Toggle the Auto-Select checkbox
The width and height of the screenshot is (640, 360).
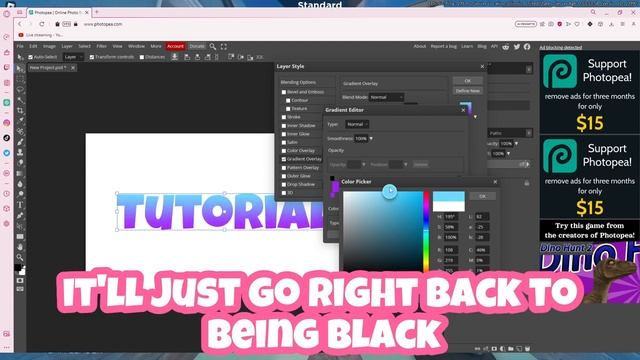coord(31,57)
